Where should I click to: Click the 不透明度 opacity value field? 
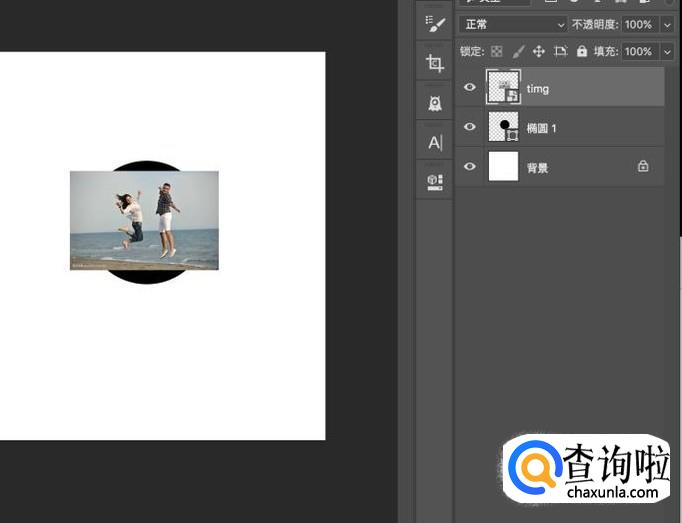(x=637, y=24)
